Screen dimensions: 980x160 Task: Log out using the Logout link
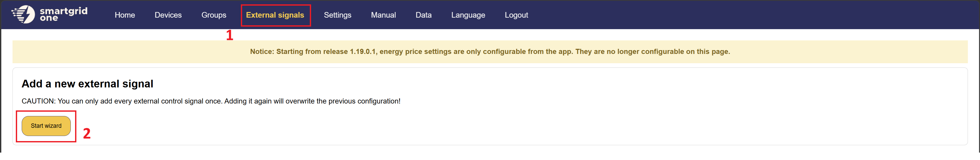point(516,15)
